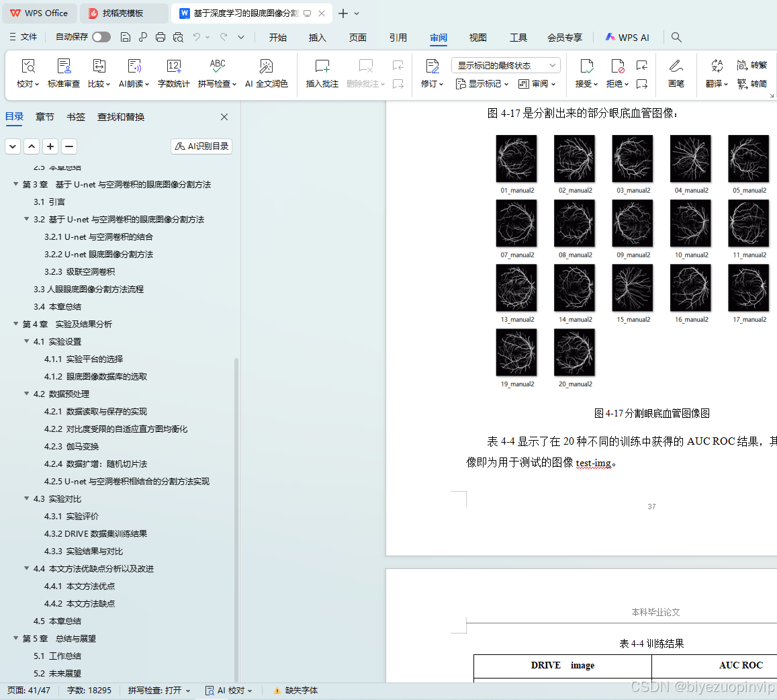Click the redo arrow icon
This screenshot has width=777, height=700.
click(224, 37)
